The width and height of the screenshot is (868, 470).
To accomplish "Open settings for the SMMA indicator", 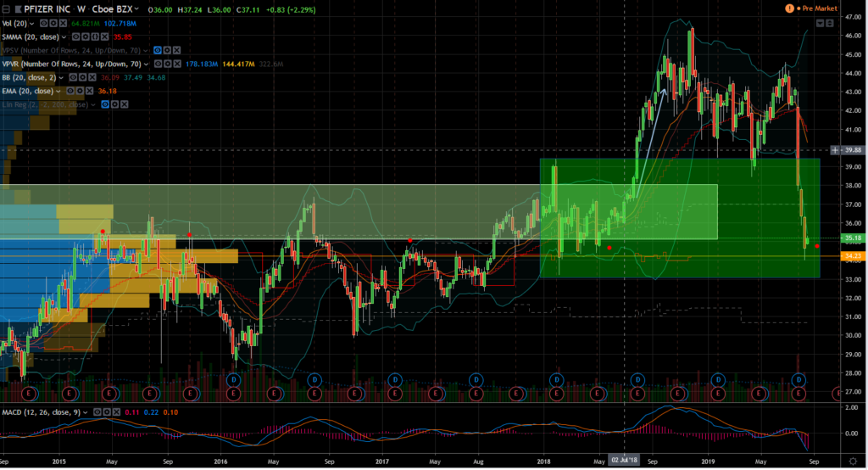I will tap(86, 36).
